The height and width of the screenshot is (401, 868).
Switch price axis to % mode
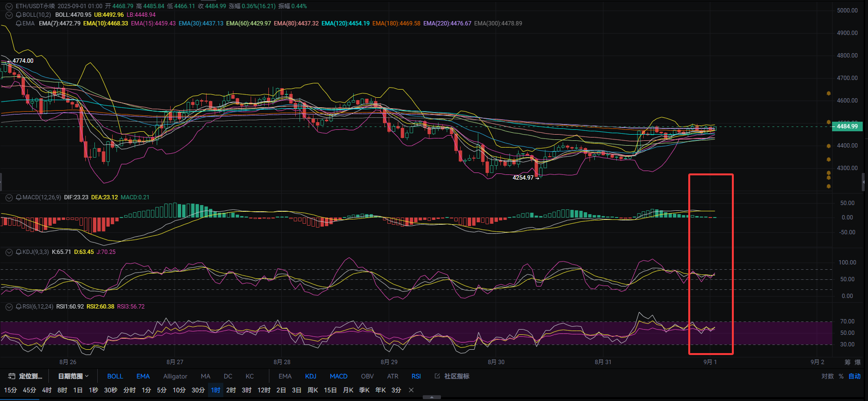tap(841, 376)
